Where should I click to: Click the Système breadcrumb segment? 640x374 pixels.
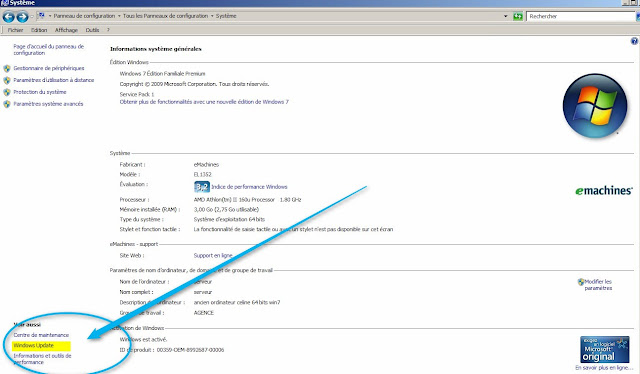tap(226, 16)
